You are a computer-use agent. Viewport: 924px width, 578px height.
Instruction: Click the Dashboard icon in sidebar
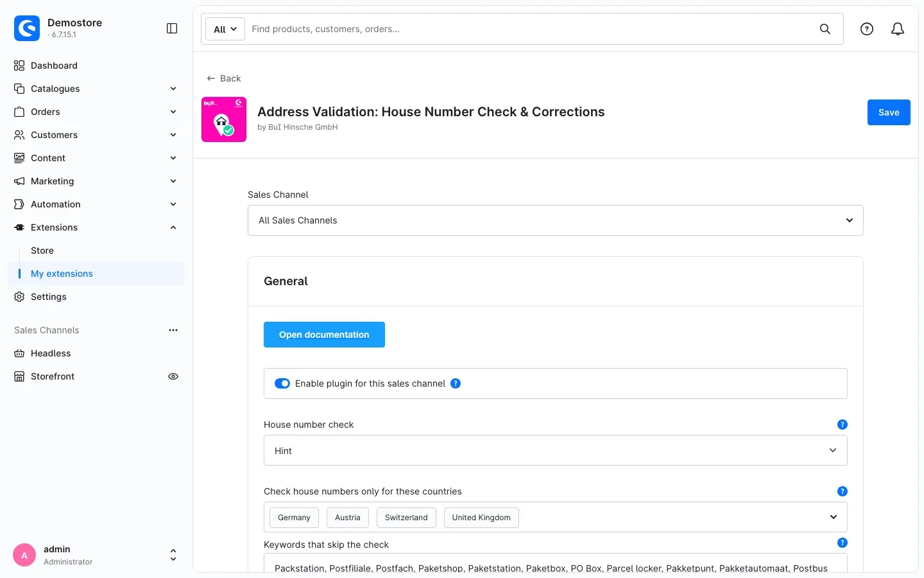[19, 66]
